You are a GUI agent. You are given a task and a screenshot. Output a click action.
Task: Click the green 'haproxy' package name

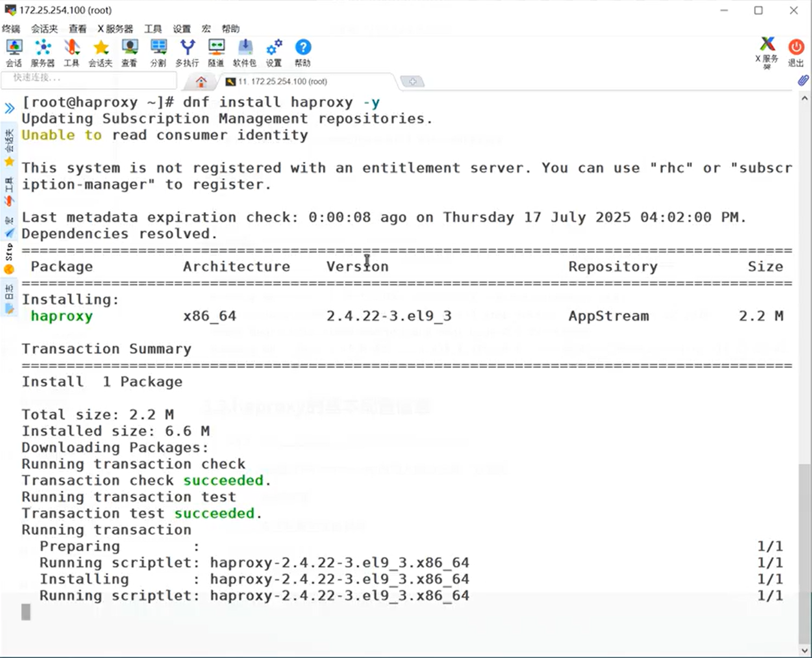[62, 316]
